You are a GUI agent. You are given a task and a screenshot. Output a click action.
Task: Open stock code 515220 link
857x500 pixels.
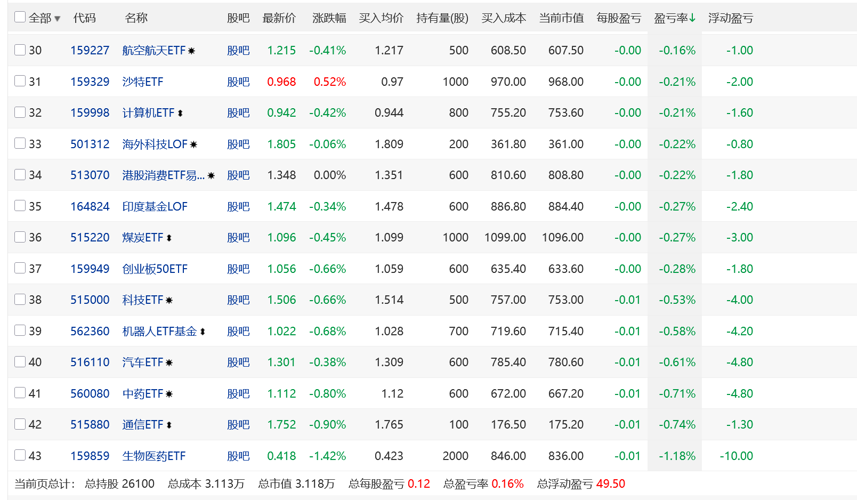click(90, 238)
